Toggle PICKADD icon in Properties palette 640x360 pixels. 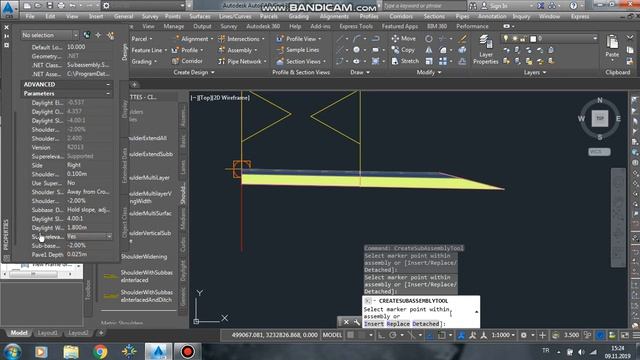pyautogui.click(x=87, y=36)
